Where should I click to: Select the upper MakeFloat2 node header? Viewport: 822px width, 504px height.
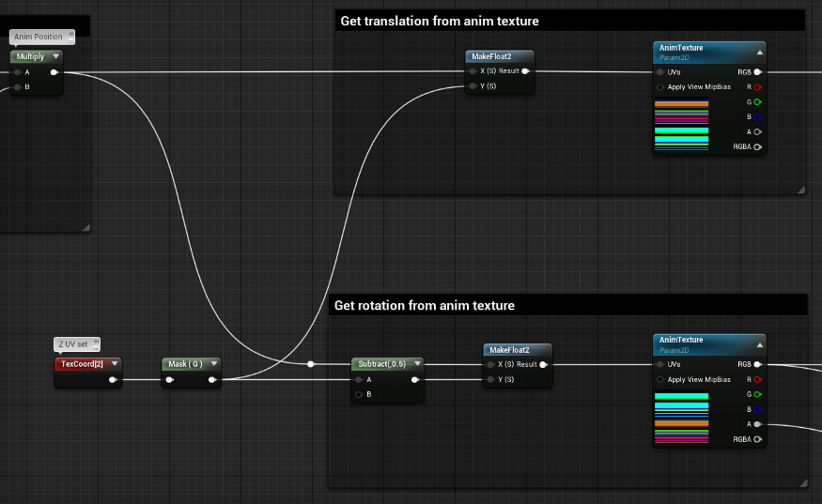click(500, 56)
